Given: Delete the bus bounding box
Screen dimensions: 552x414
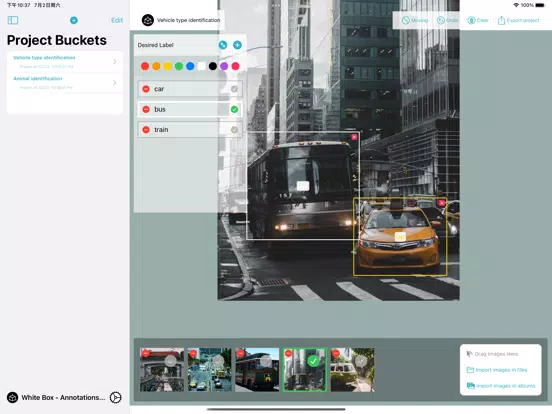Looking at the screenshot, I should (x=354, y=137).
